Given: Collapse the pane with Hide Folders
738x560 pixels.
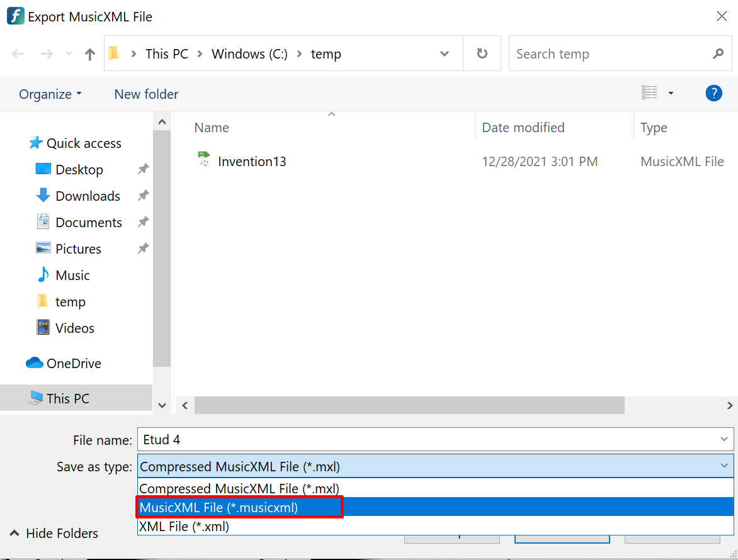Looking at the screenshot, I should coord(54,534).
